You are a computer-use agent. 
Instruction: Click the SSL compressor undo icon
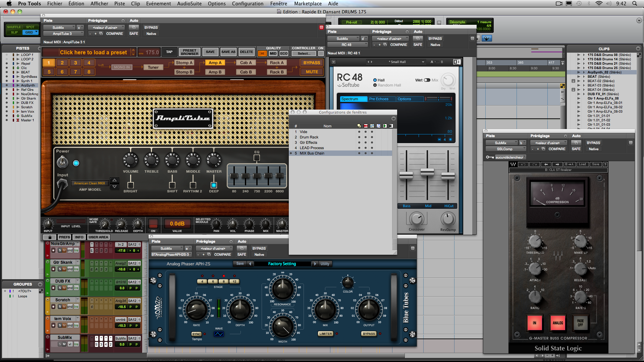click(x=523, y=164)
